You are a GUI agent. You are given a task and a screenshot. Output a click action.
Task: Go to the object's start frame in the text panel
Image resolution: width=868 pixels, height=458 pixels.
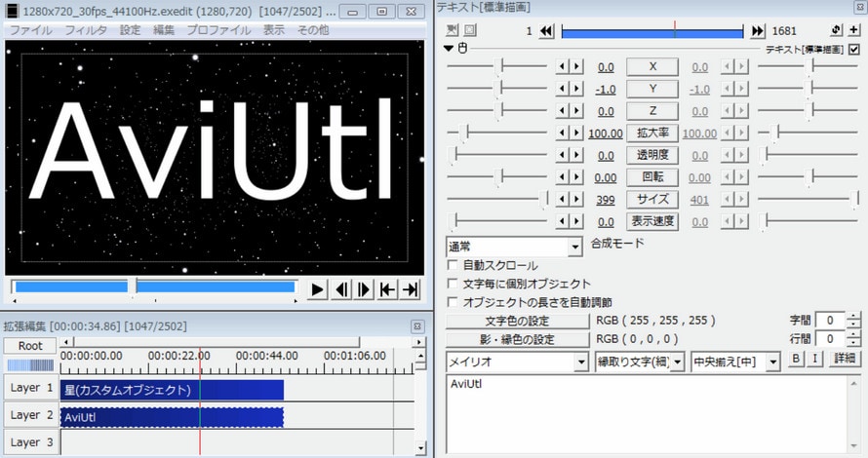pos(547,31)
